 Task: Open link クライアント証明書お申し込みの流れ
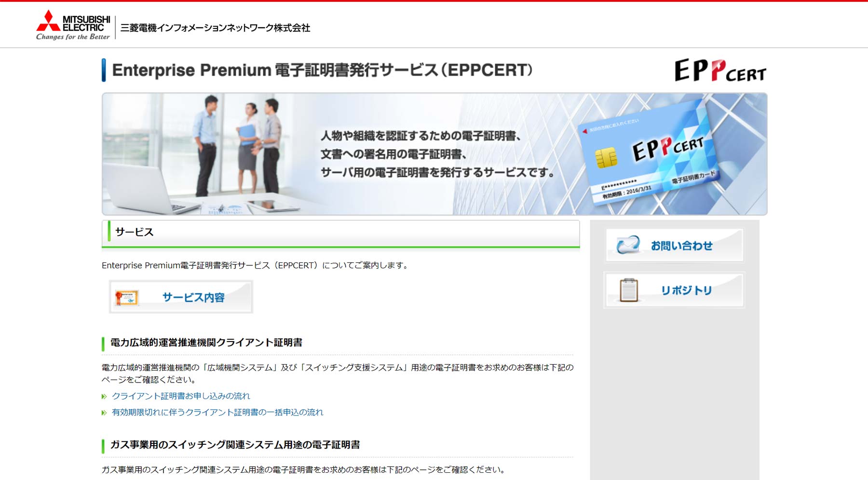[x=181, y=396]
